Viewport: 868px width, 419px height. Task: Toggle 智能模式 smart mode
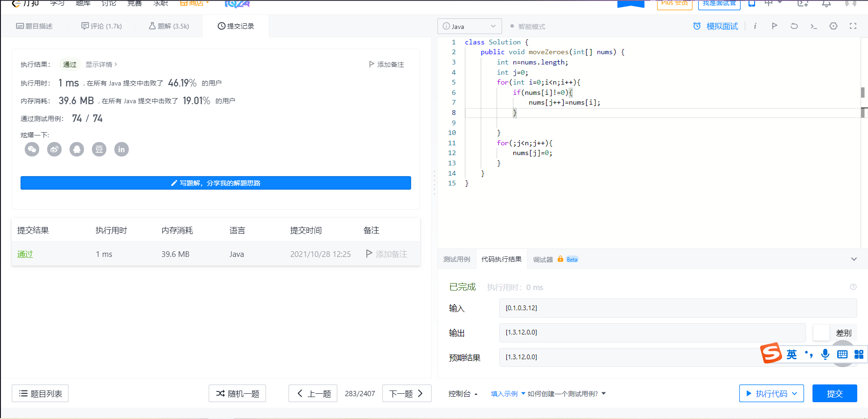528,27
